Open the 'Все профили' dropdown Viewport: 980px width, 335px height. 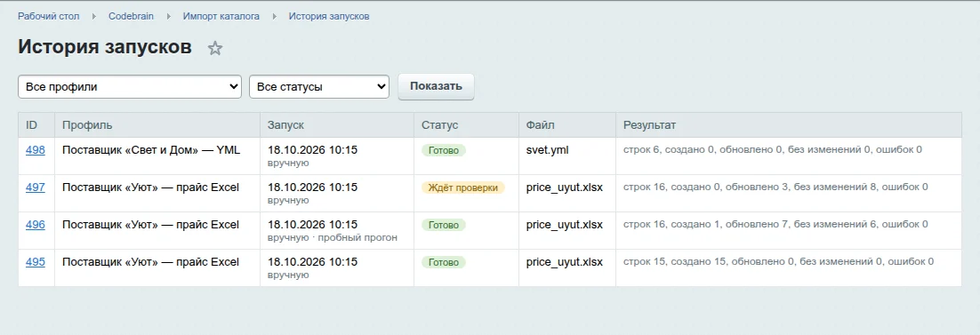[130, 87]
